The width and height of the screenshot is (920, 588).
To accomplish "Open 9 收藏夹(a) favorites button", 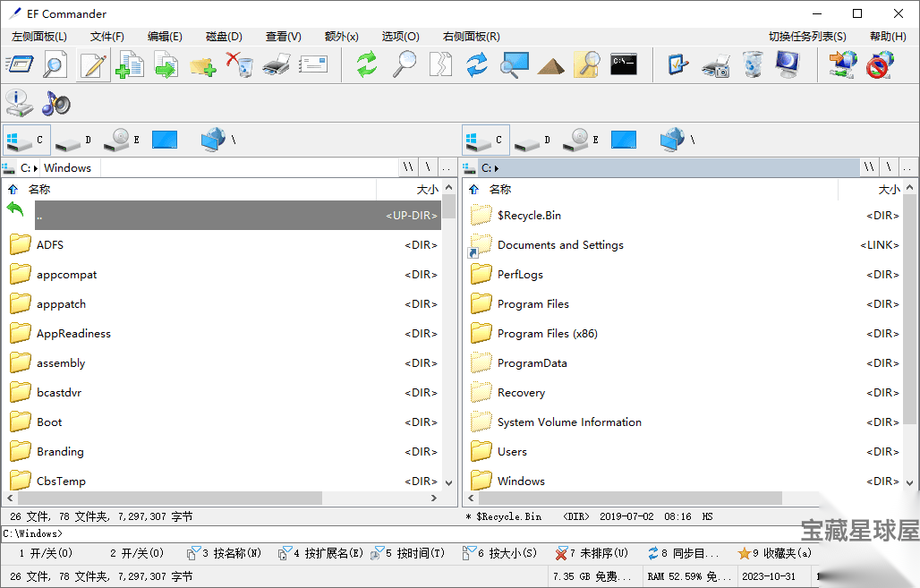I will click(x=775, y=553).
